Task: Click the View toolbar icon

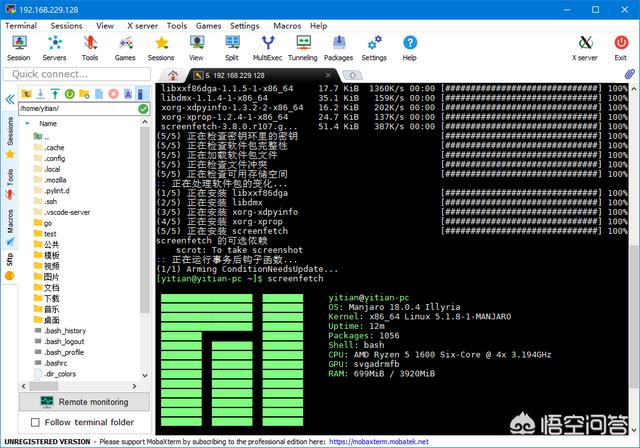Action: (196, 48)
